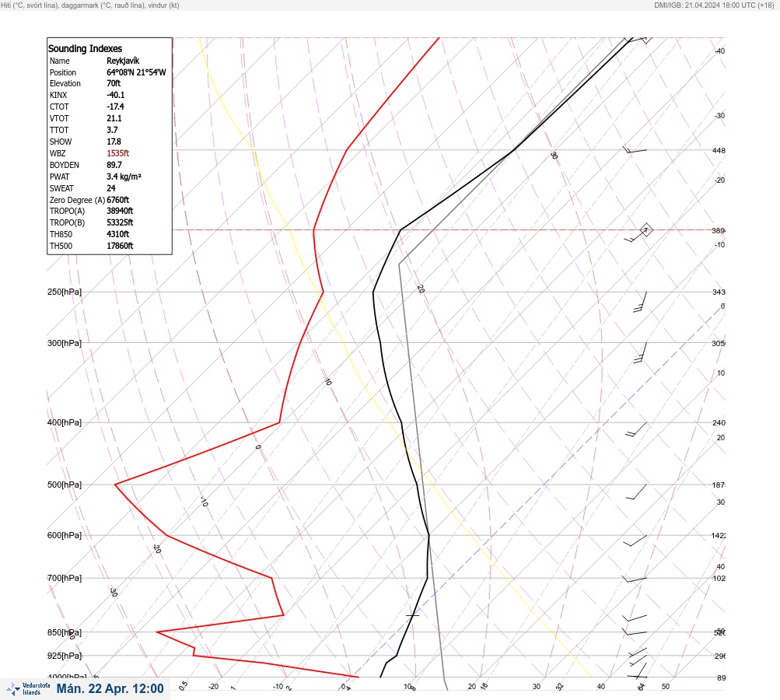The height and width of the screenshot is (700, 780).
Task: Click the '925[hPa]' pressure label
Action: point(65,656)
